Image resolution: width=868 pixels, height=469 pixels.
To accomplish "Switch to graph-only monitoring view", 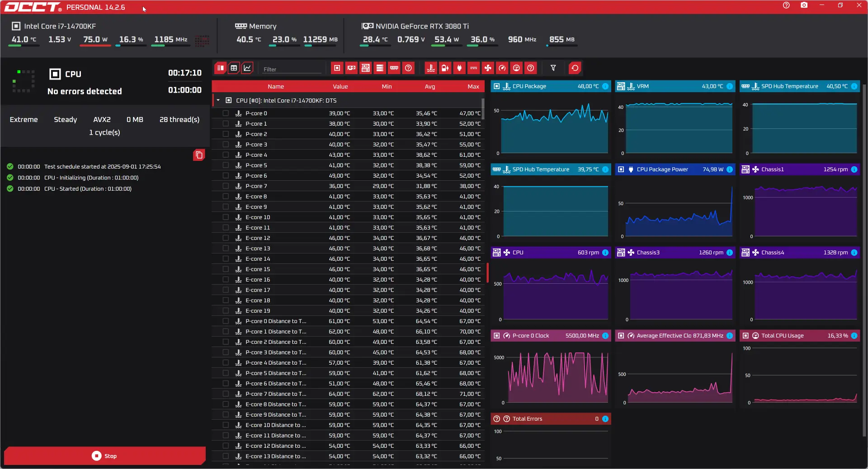I will pyautogui.click(x=247, y=68).
